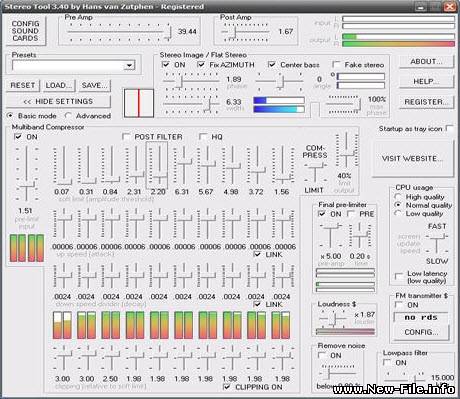Open the Presets dropdown list
This screenshot has width=460, height=399.
pyautogui.click(x=129, y=65)
